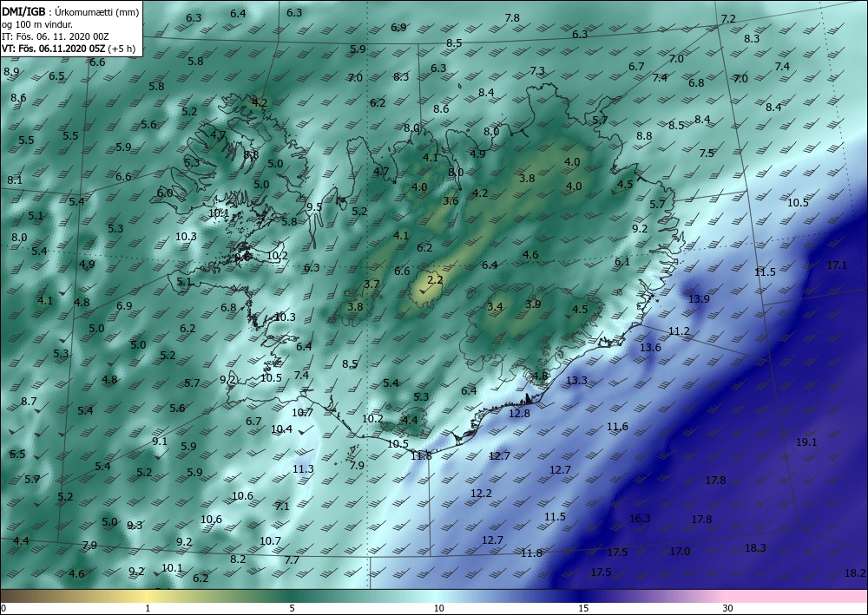The height and width of the screenshot is (615, 868).
Task: Click the 3.4 value on the glacier
Action: coord(495,307)
